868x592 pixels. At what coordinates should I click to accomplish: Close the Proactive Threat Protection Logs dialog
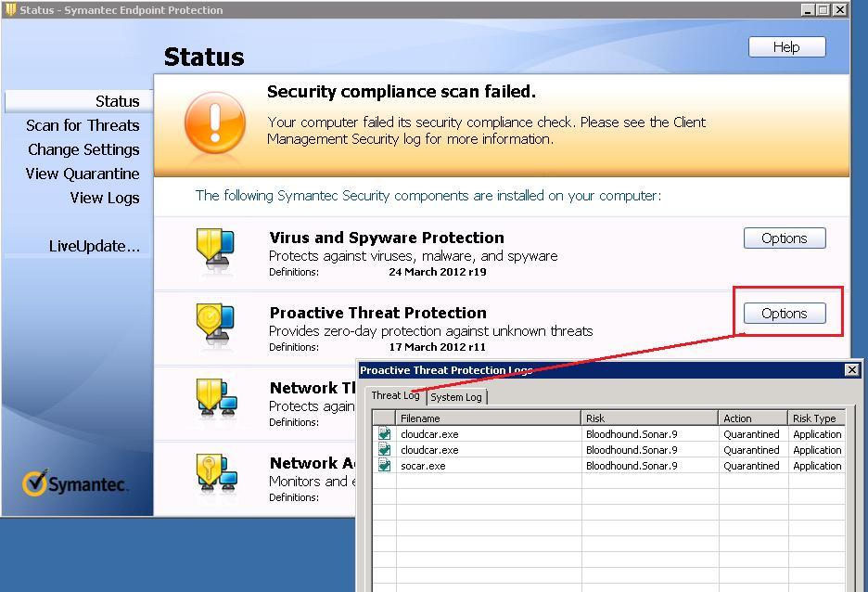[x=852, y=370]
